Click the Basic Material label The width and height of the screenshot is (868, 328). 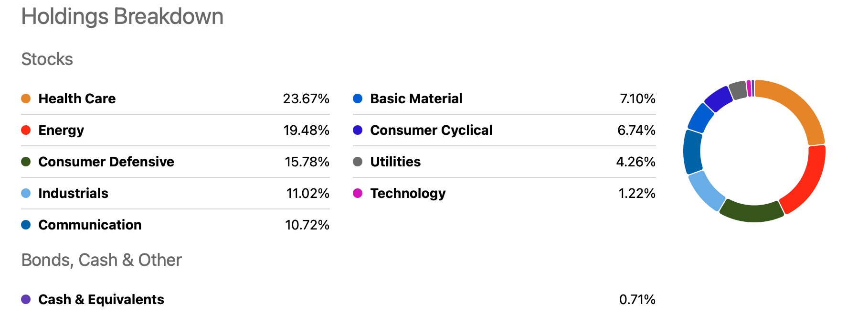[416, 98]
